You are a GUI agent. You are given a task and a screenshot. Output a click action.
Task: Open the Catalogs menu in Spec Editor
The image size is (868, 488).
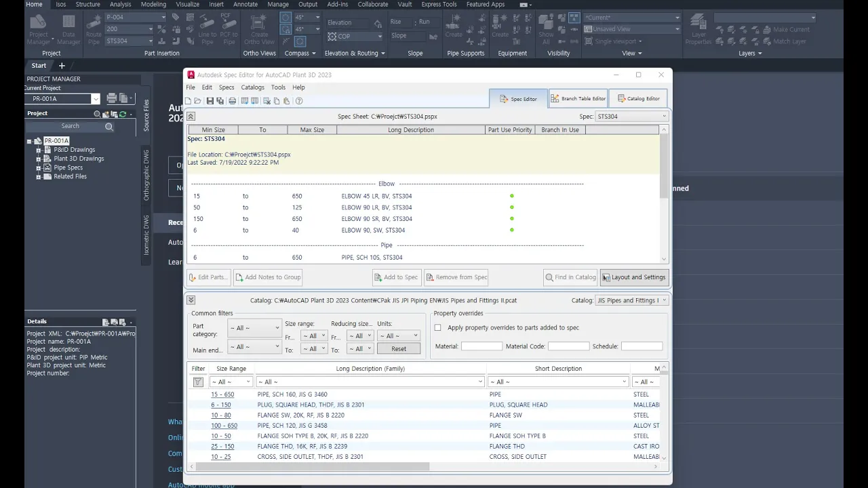(x=252, y=87)
